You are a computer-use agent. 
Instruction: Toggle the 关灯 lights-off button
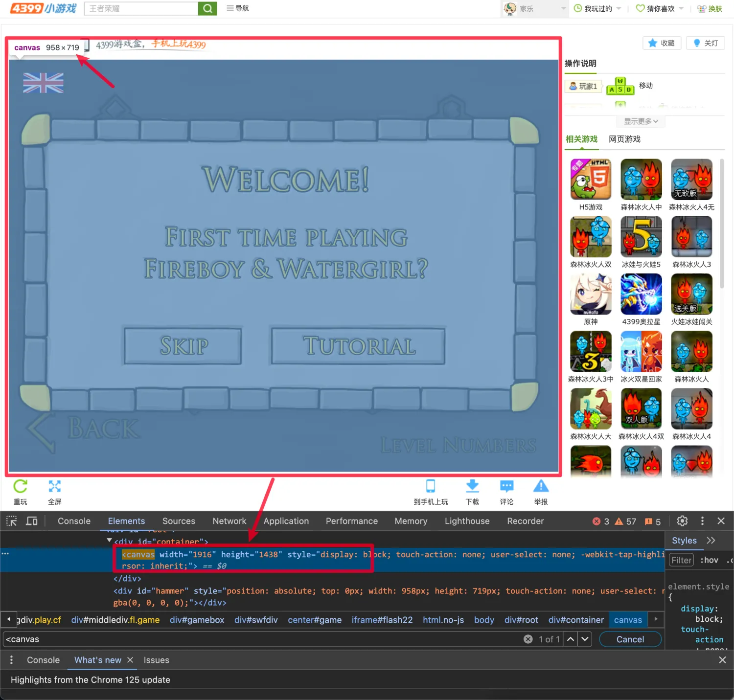pos(705,43)
